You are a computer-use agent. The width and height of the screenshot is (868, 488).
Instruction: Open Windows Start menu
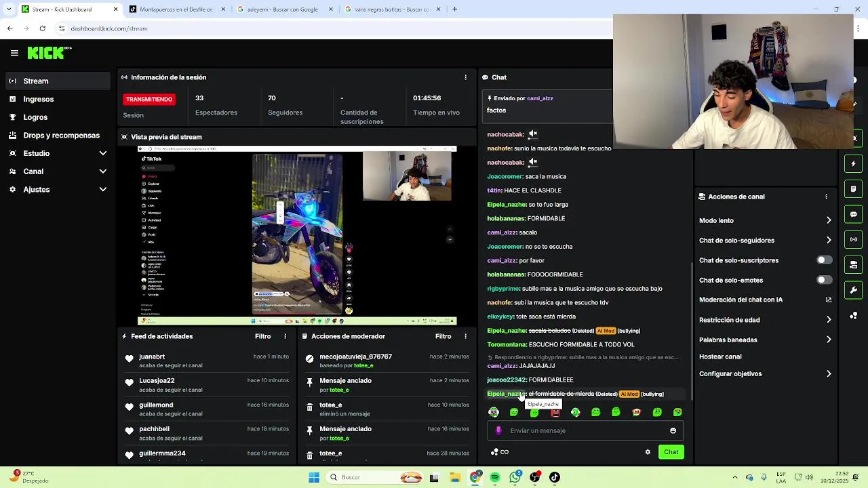point(314,477)
